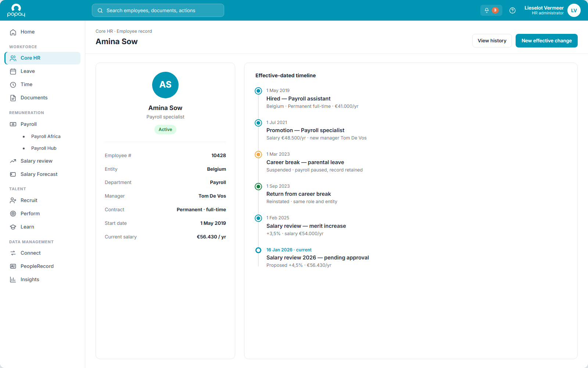Screen dimensions: 588x368
Task: Click the Core HR people icon
Action: click(13, 58)
